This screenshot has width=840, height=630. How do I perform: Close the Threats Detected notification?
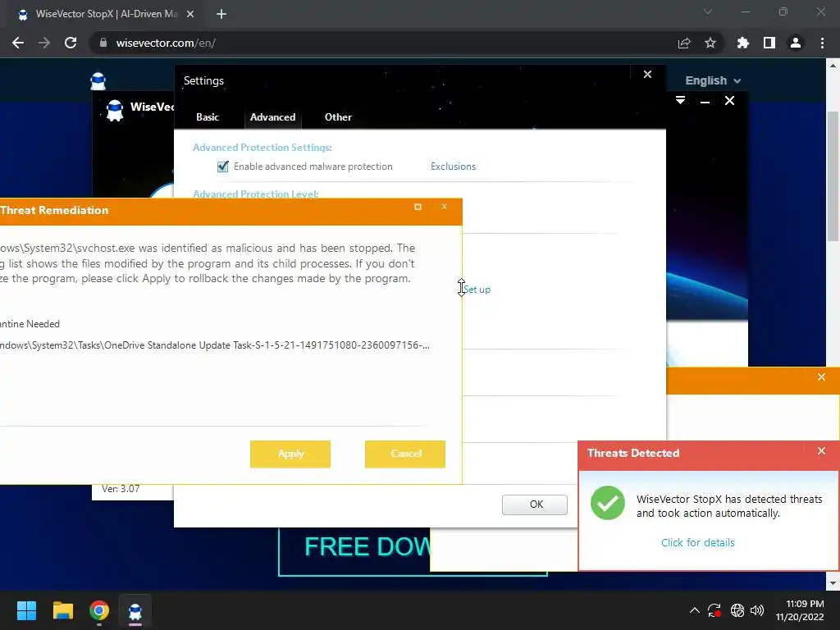821,451
